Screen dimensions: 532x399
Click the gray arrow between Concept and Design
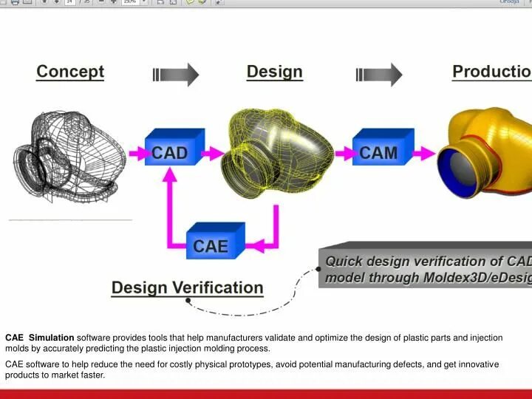point(176,75)
